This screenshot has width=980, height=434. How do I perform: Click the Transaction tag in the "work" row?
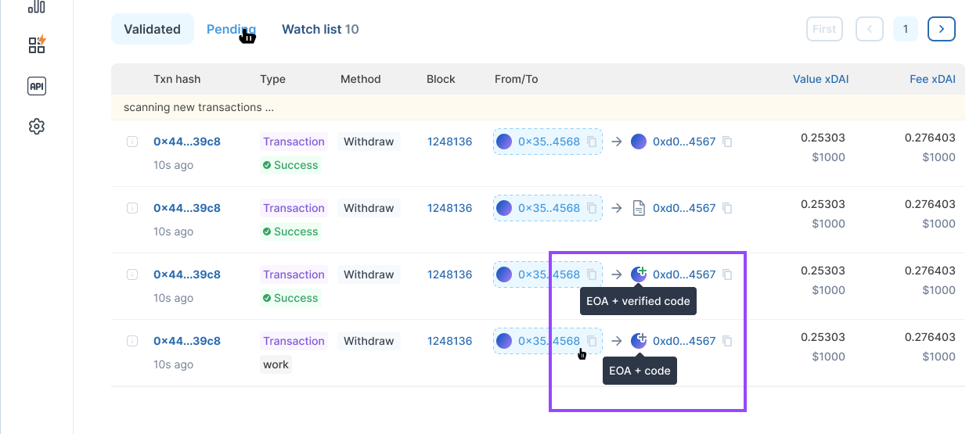(294, 341)
